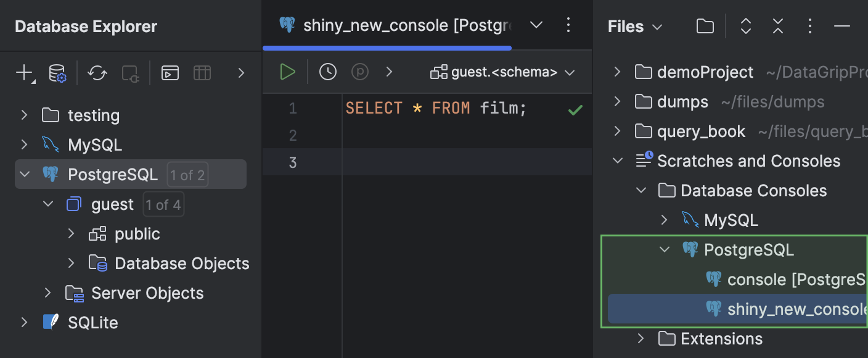Collapse Scratches and Consoles
The height and width of the screenshot is (358, 868).
click(618, 160)
